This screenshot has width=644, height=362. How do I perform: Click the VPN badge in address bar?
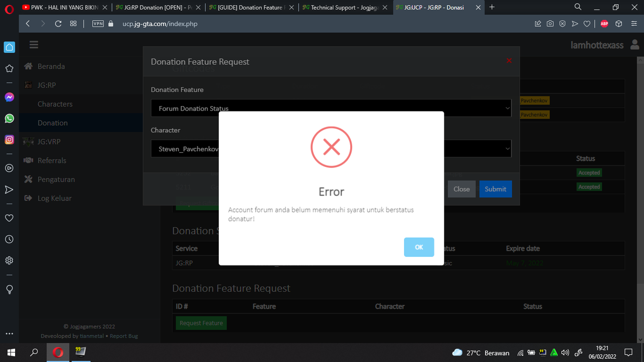click(x=98, y=24)
